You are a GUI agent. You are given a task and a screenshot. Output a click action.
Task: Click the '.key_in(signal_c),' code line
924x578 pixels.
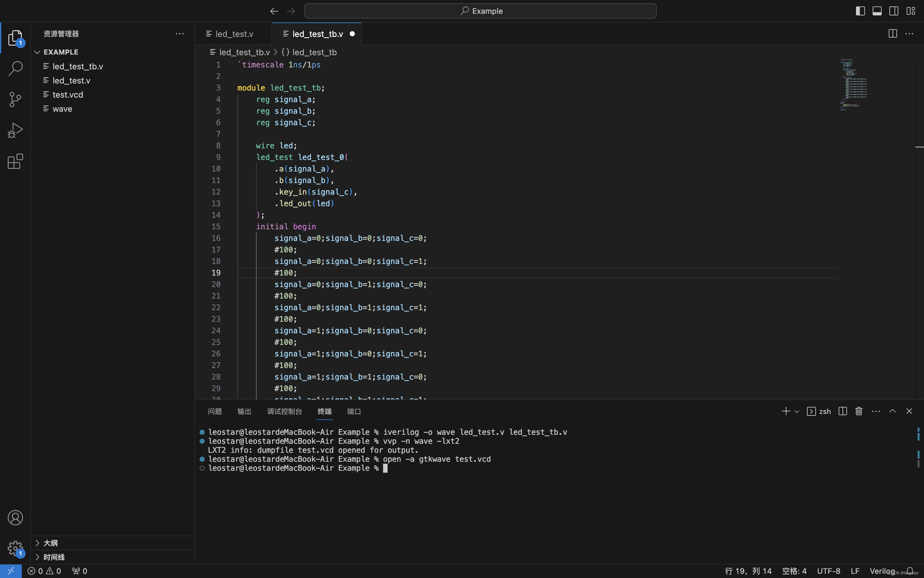click(316, 192)
